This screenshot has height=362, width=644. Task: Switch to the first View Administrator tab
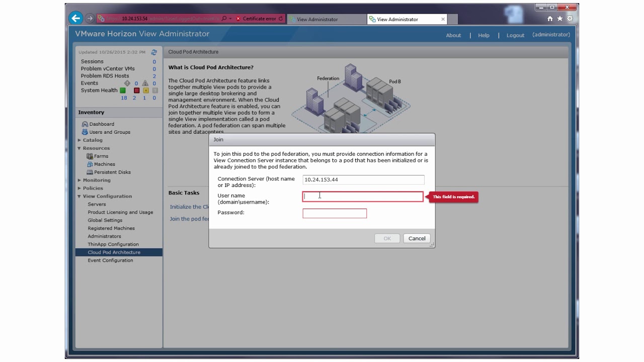point(326,19)
